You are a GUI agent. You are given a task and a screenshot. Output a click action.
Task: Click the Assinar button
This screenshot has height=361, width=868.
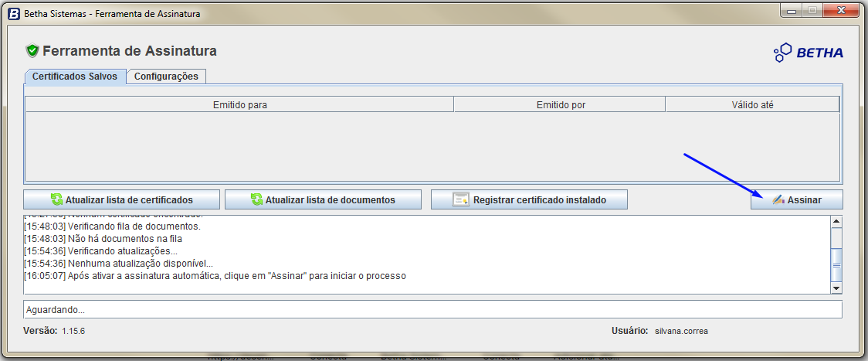click(x=797, y=199)
